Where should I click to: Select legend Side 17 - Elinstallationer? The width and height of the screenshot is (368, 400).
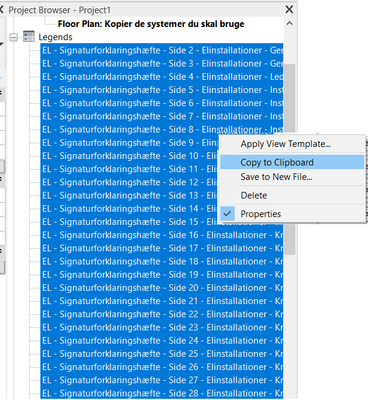pyautogui.click(x=162, y=248)
